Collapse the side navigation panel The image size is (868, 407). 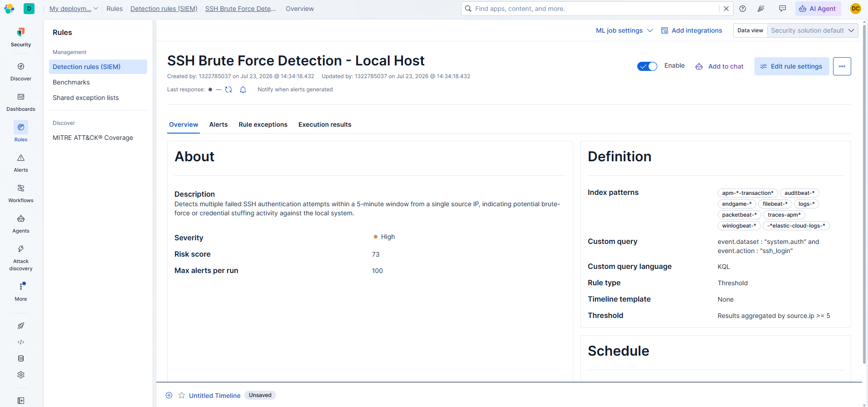tap(21, 401)
